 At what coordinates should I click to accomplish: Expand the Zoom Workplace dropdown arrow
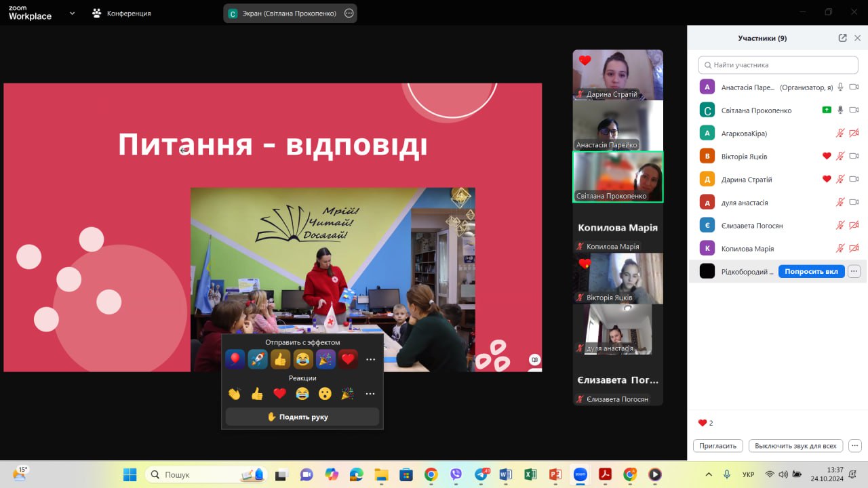[72, 13]
